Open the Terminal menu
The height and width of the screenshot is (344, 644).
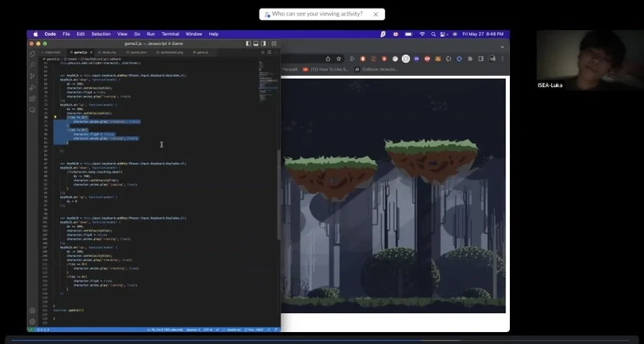click(170, 34)
